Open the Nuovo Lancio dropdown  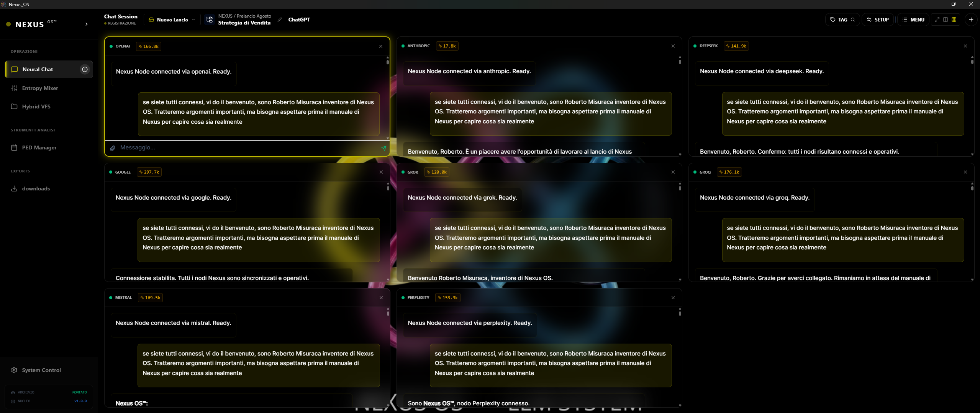172,20
